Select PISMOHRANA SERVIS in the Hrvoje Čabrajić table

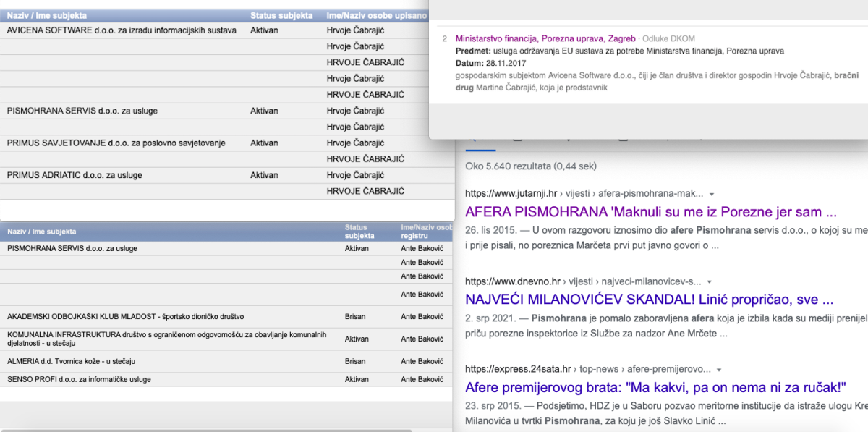[x=82, y=111]
